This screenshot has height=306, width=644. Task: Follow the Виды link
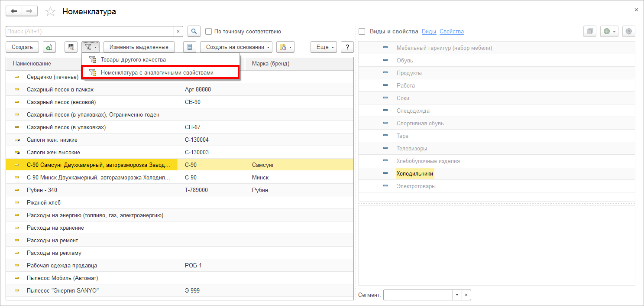(429, 32)
